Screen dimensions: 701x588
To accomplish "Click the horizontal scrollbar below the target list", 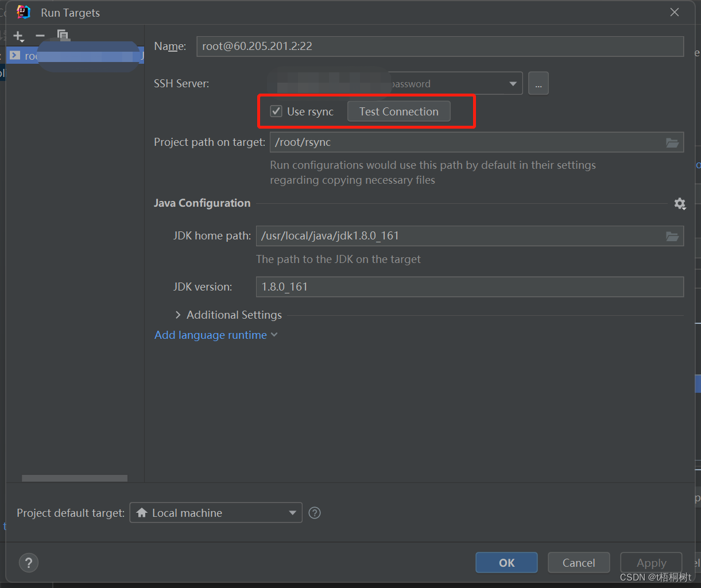I will [x=73, y=478].
